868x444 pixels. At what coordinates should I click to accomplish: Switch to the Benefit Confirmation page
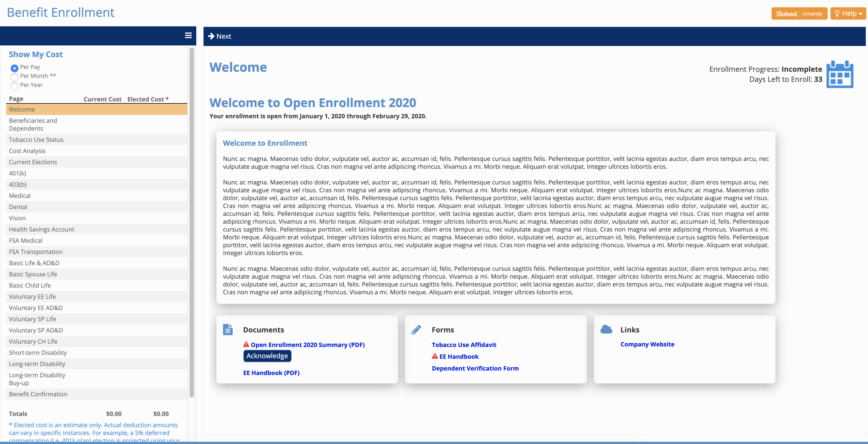point(38,394)
